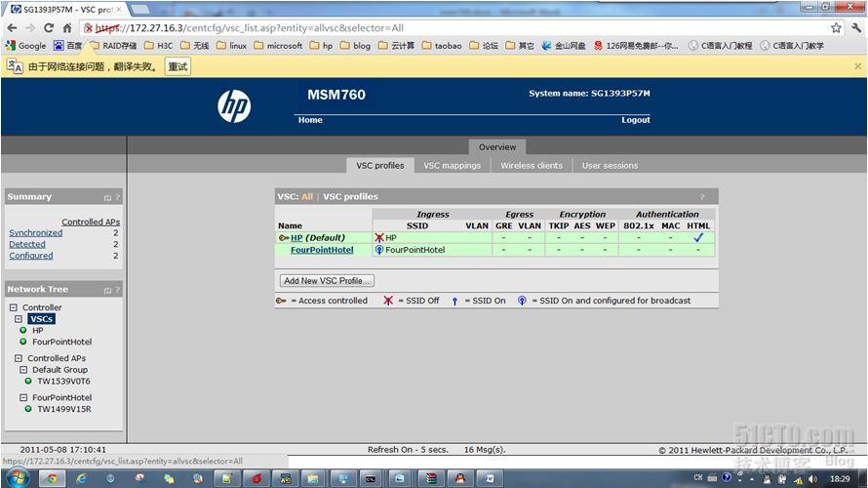Click green status dot beside TW1539V0T6
This screenshot has height=488, width=868.
coord(28,381)
